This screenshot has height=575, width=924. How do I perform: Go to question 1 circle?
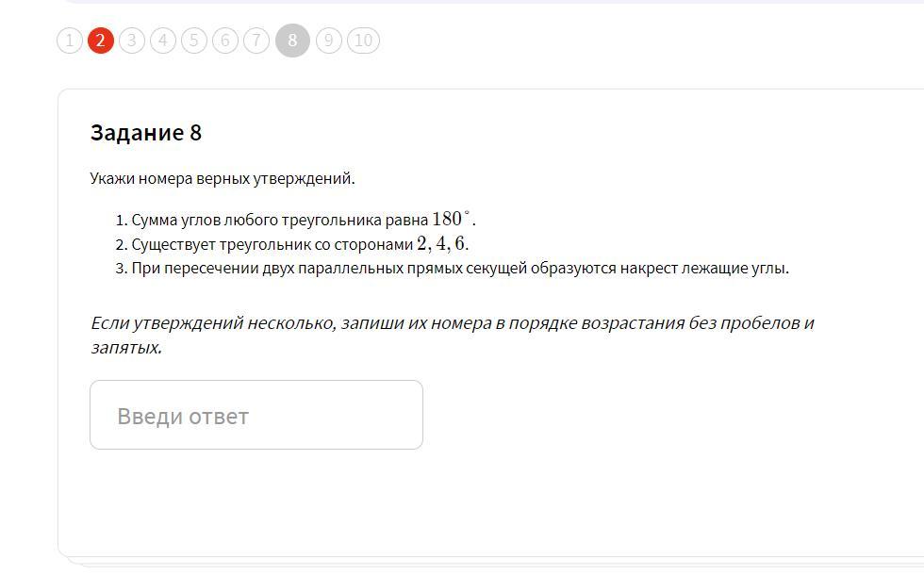pyautogui.click(x=70, y=41)
